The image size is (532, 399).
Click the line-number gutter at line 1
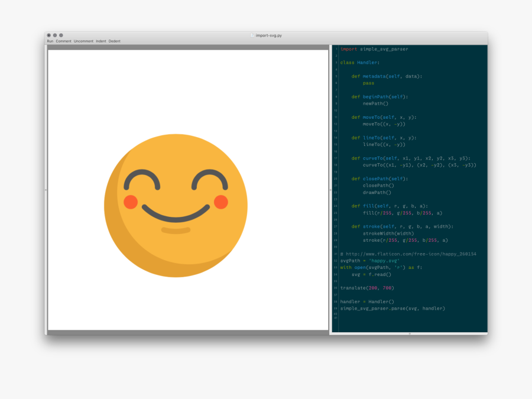pos(335,49)
